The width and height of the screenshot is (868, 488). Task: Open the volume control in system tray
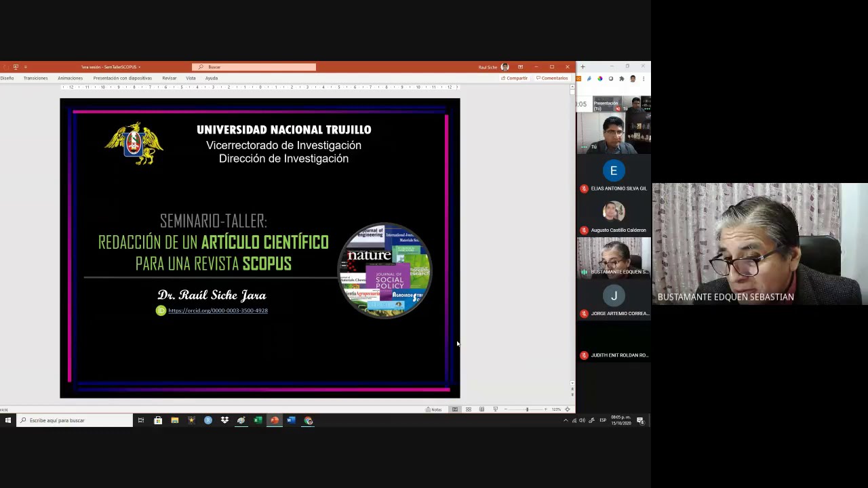(582, 420)
